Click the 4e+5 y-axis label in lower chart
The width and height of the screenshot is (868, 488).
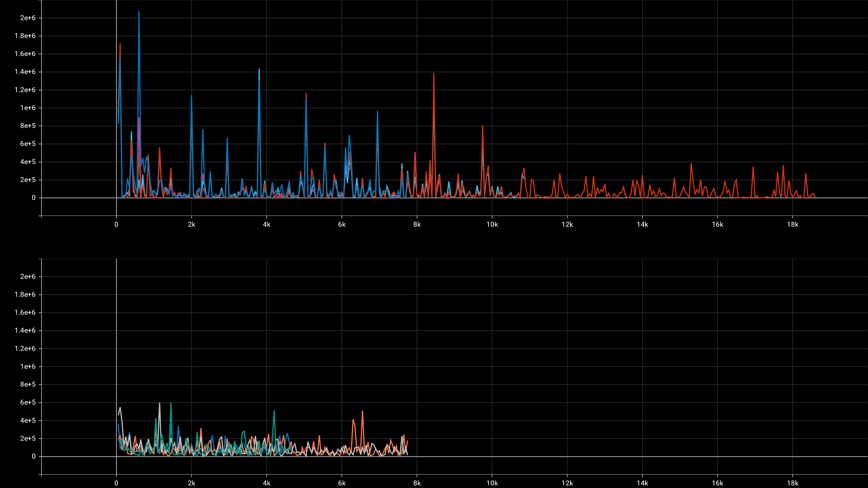(x=28, y=421)
